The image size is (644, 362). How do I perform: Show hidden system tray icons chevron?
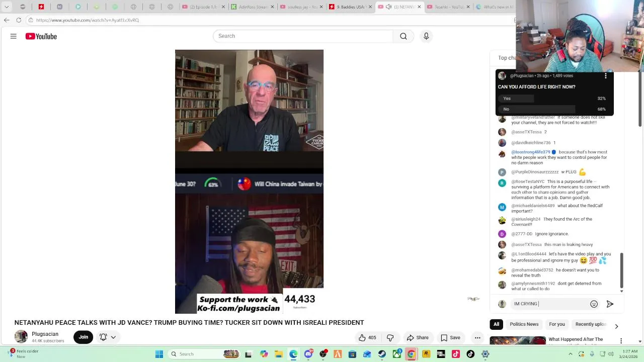tap(570, 354)
